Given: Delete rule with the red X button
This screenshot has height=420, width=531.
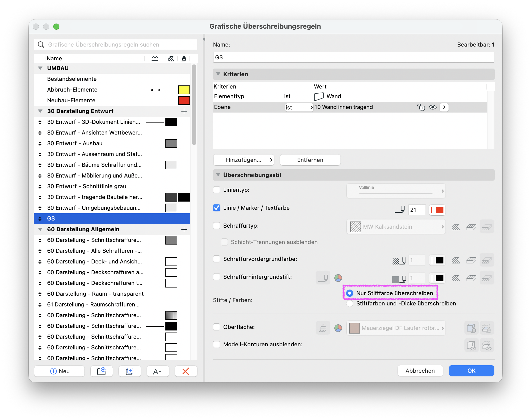Looking at the screenshot, I should point(186,371).
